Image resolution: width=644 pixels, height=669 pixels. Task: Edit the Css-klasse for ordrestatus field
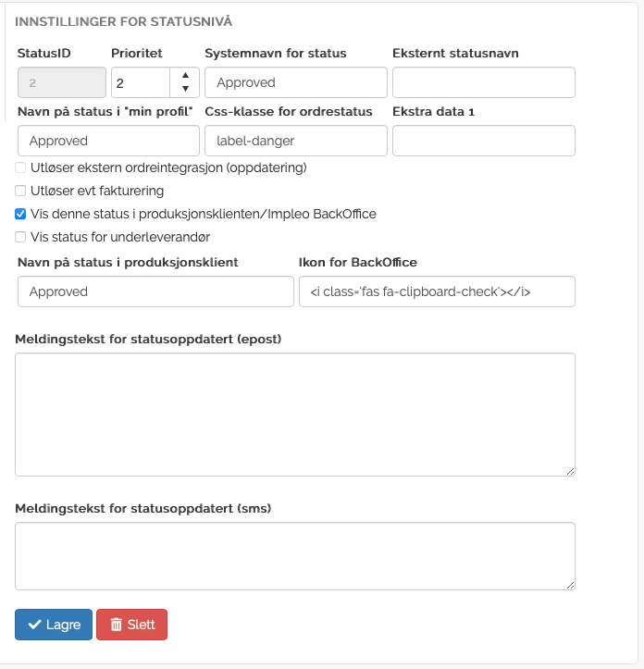295,141
